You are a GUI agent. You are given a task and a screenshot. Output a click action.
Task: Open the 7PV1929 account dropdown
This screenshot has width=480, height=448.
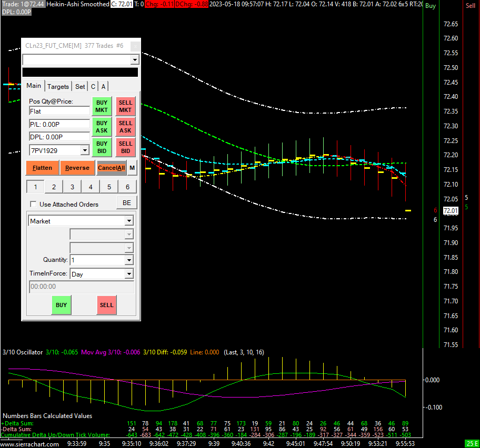point(84,150)
